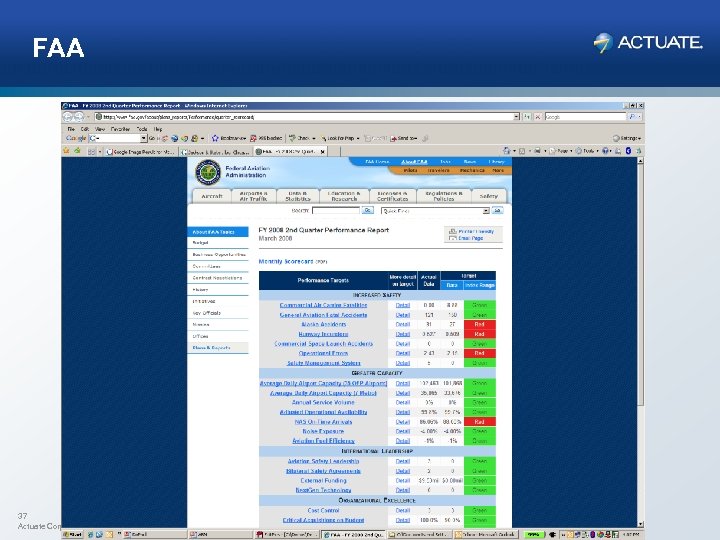Click the scroll up arrow on page scrollbar

coord(640,161)
